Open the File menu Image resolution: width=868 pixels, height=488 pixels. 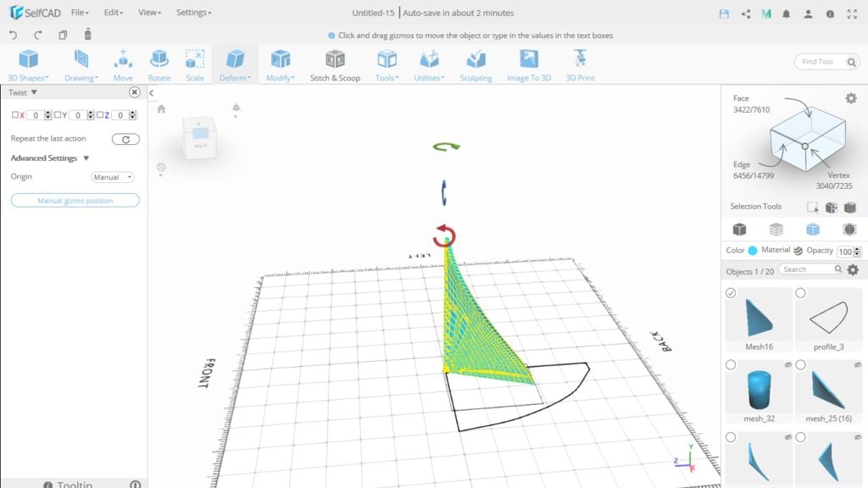coord(80,13)
